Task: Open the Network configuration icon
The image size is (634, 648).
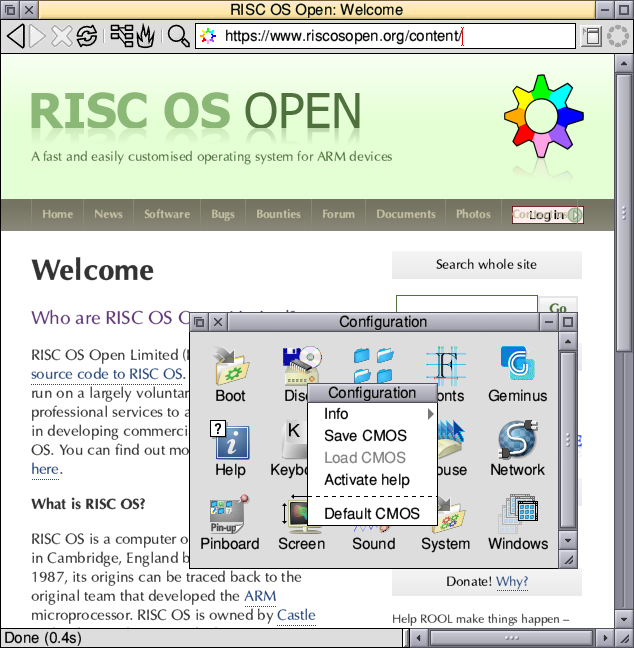Action: tap(517, 448)
